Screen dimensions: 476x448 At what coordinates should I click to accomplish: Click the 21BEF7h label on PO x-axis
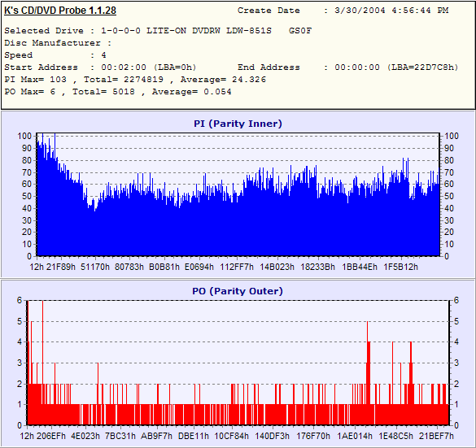click(x=436, y=436)
